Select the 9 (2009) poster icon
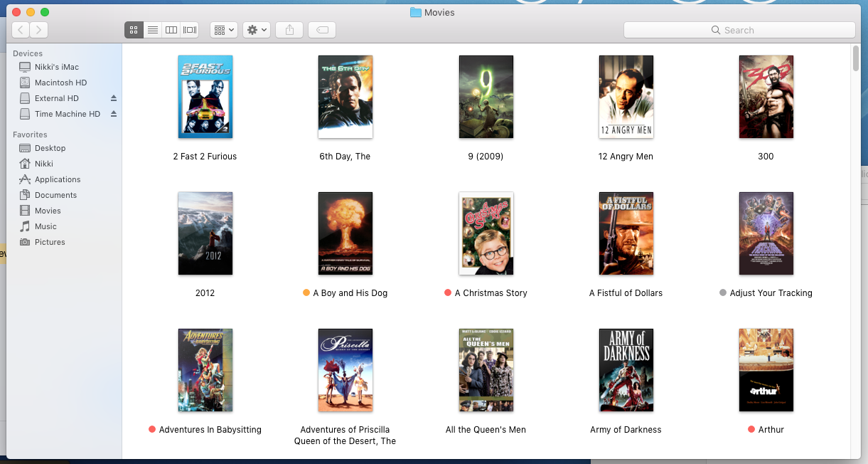The height and width of the screenshot is (464, 868). (x=486, y=97)
